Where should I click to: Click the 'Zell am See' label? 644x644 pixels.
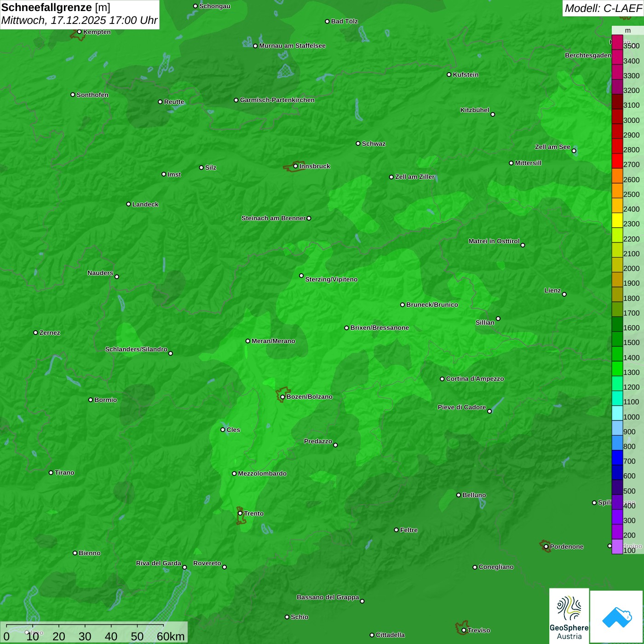pyautogui.click(x=552, y=147)
